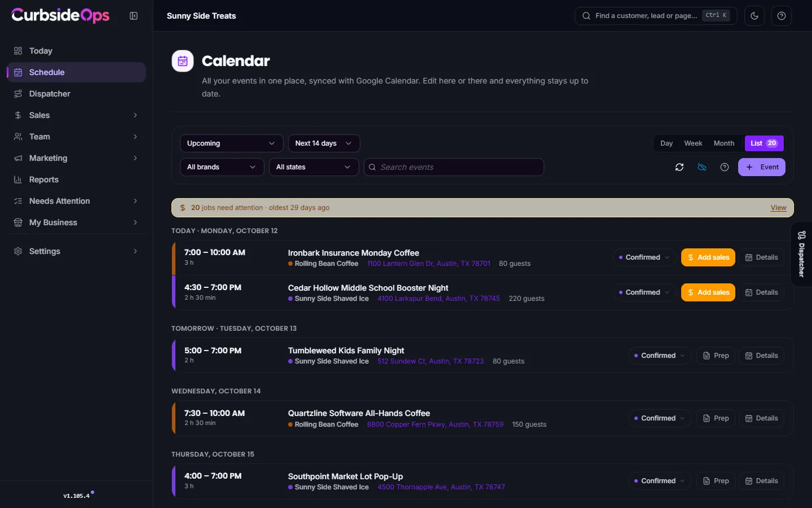
Task: Open calendar help icon beside Event button
Action: pos(725,167)
